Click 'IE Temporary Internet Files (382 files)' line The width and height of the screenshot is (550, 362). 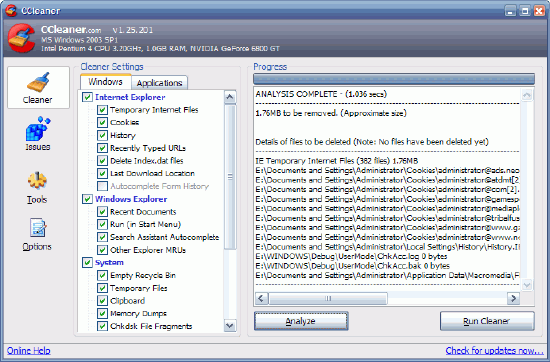point(337,161)
